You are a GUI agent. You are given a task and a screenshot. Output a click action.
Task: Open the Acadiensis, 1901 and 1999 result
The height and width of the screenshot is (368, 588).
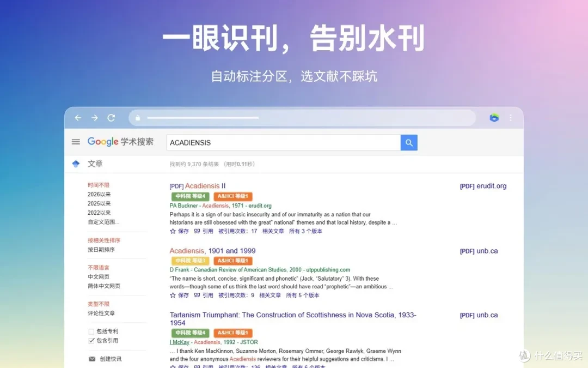coord(212,251)
